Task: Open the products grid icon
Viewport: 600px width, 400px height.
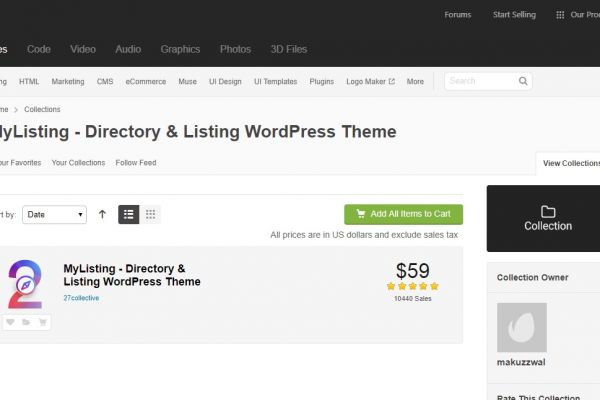Action: click(560, 15)
